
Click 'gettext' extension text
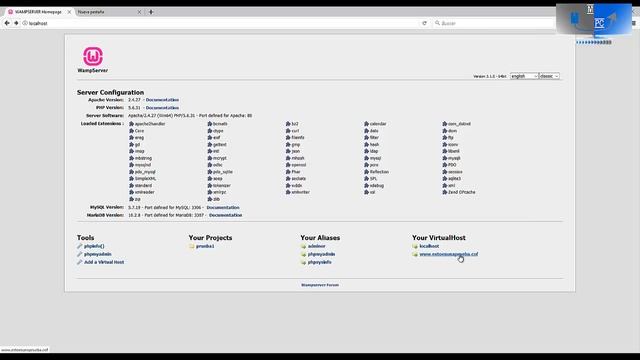(220, 144)
